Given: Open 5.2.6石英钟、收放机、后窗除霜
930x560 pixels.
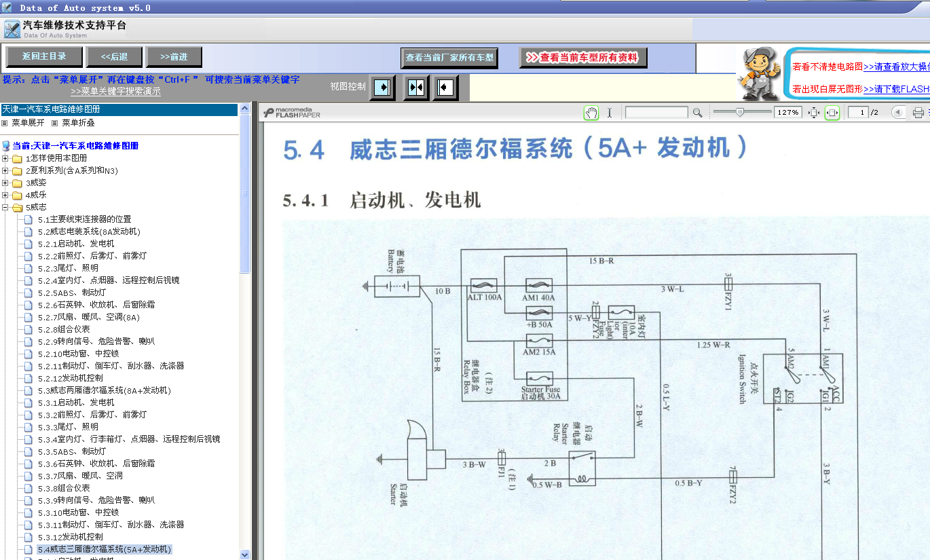Looking at the screenshot, I should (x=96, y=305).
